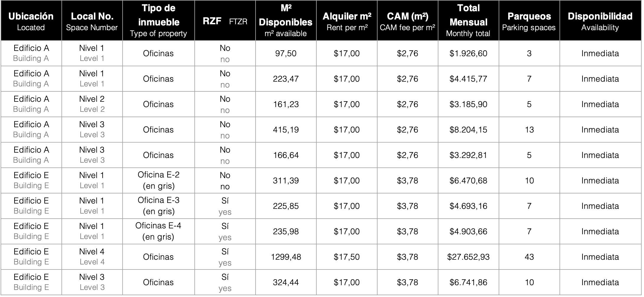Click the M² Disponibles header

[286, 21]
